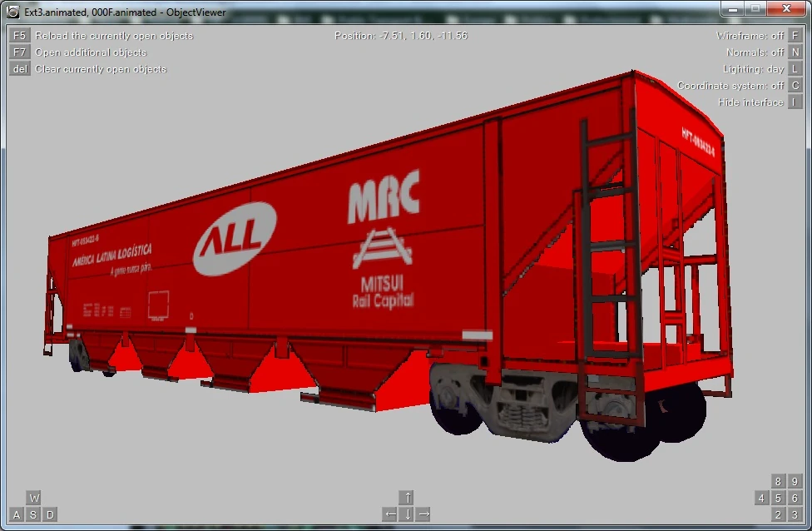The image size is (812, 531).
Task: Click 'Reload the currently open objects' text
Action: 114,36
